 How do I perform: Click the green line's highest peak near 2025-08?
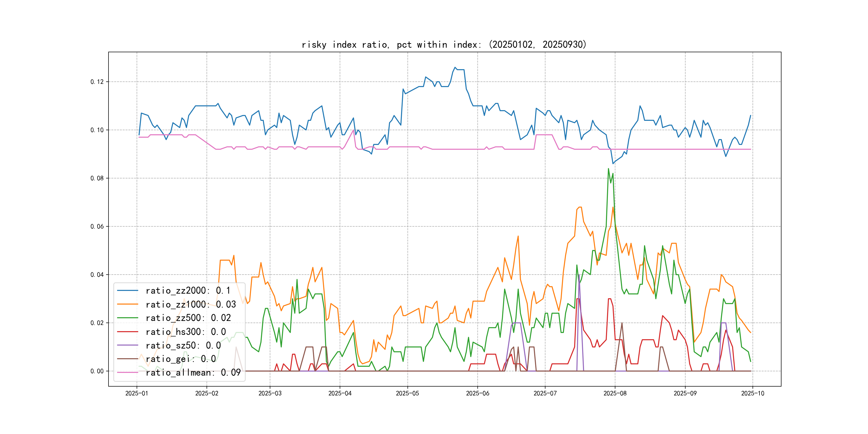[608, 169]
